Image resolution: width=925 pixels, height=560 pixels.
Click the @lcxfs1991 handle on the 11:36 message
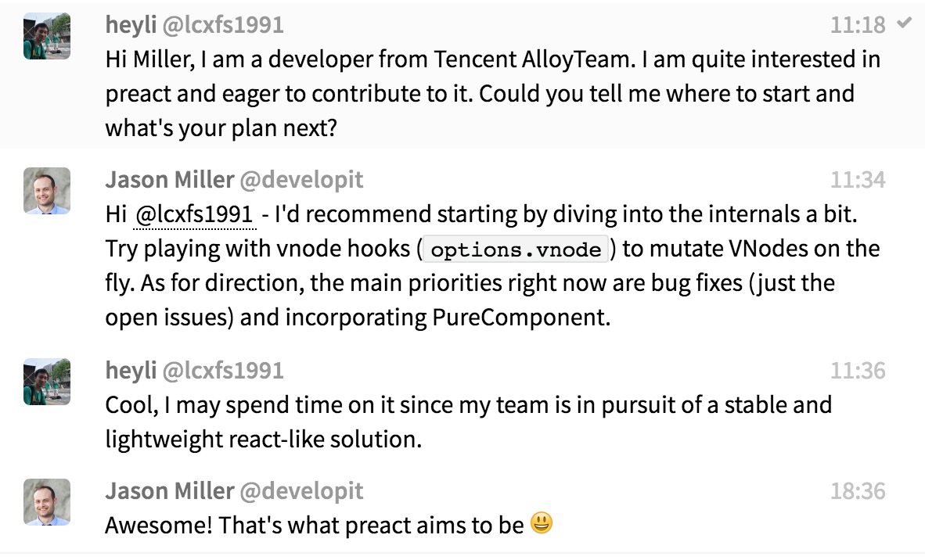click(223, 371)
